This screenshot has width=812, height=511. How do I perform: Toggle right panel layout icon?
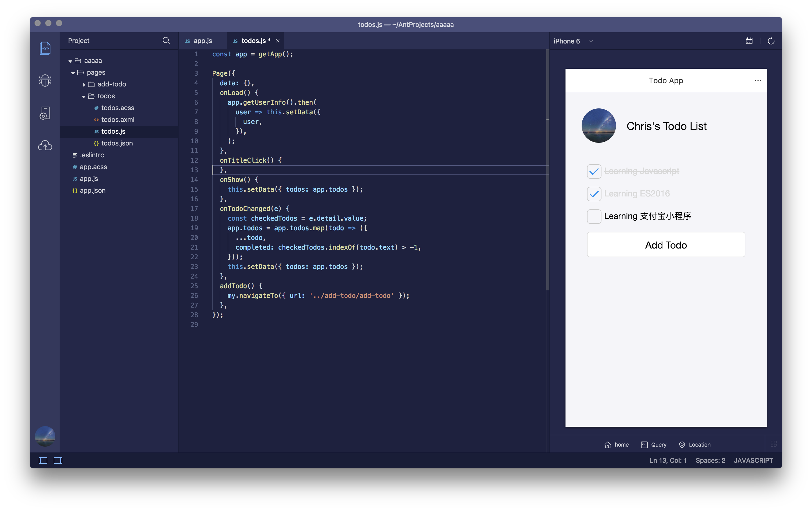58,461
